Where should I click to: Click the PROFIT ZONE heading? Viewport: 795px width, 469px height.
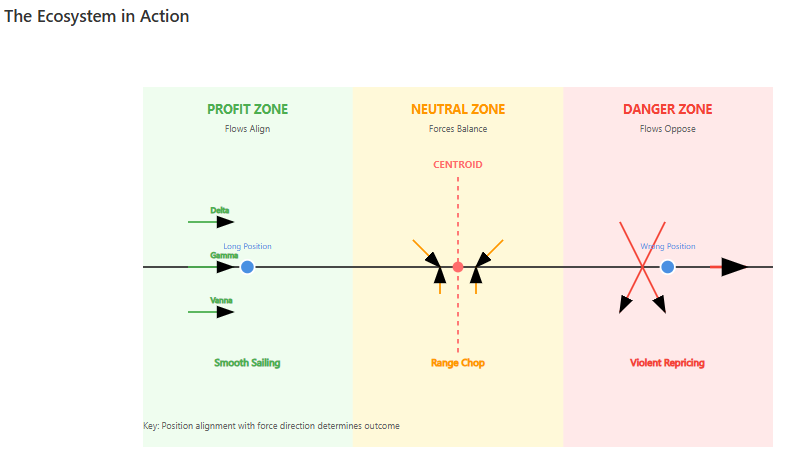pyautogui.click(x=247, y=110)
